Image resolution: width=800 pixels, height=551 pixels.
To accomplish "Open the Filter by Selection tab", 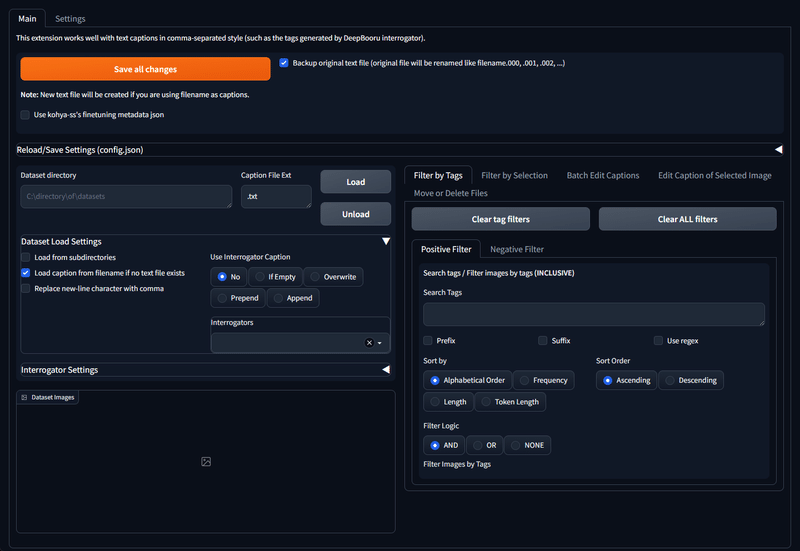I will (514, 176).
